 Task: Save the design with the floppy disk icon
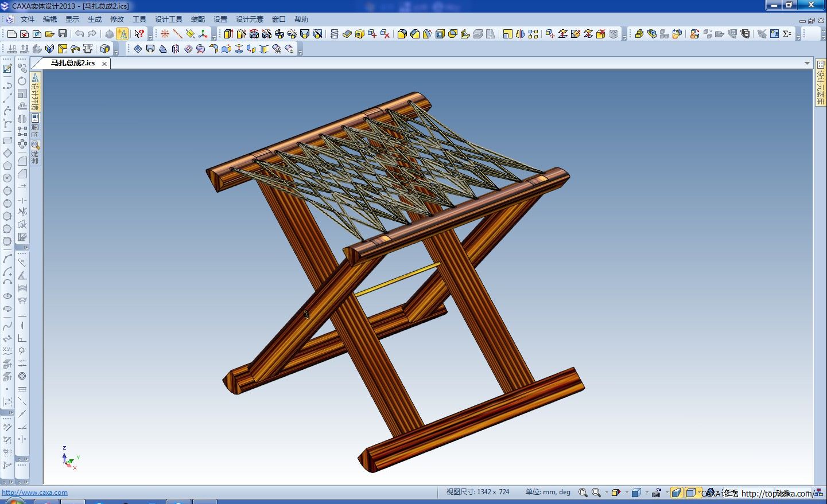coord(63,34)
